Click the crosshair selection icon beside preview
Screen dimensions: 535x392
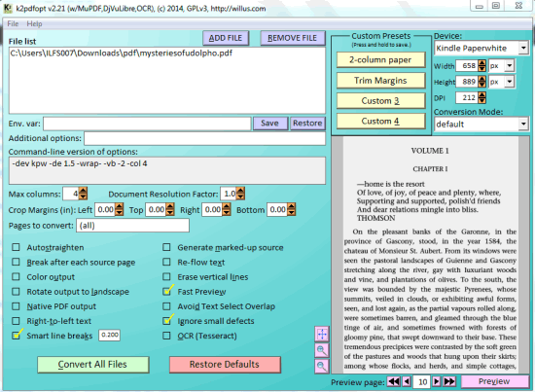[322, 334]
